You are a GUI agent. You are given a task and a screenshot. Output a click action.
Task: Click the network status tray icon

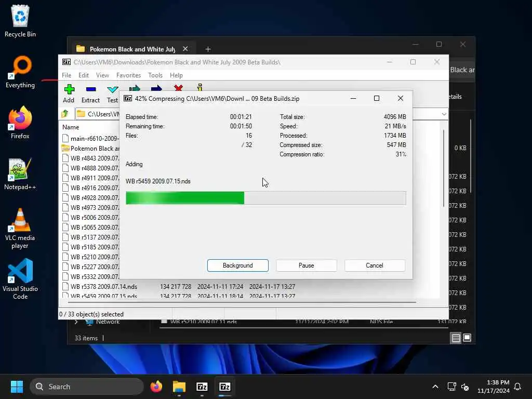pyautogui.click(x=451, y=387)
